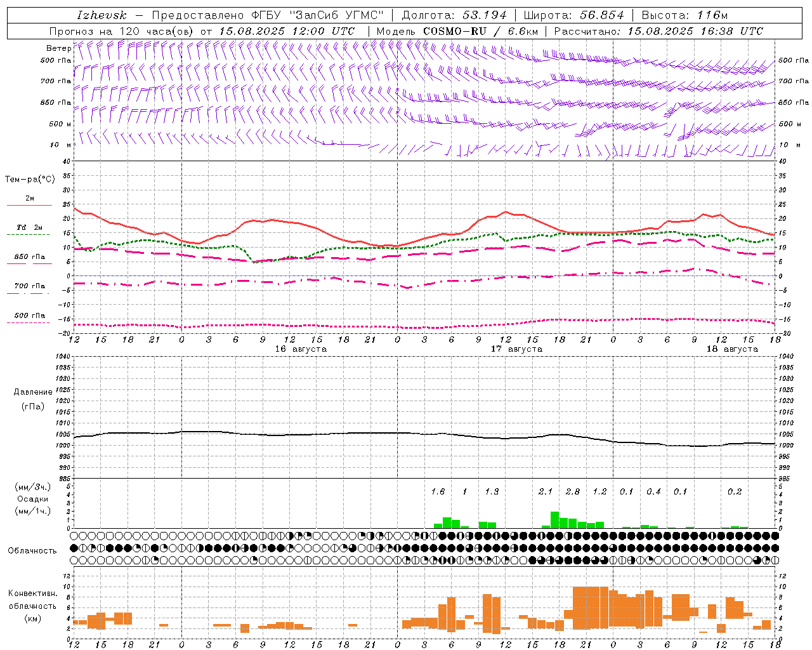Image resolution: width=812 pixels, height=650 pixels.
Task: Click the '0.2' three-hour precipitation value
Action: (x=735, y=492)
